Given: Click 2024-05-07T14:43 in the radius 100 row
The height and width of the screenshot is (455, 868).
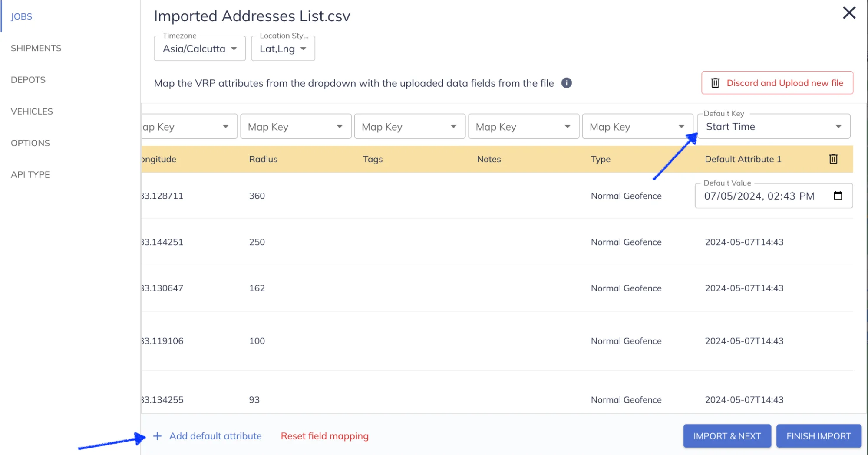Looking at the screenshot, I should pyautogui.click(x=744, y=341).
